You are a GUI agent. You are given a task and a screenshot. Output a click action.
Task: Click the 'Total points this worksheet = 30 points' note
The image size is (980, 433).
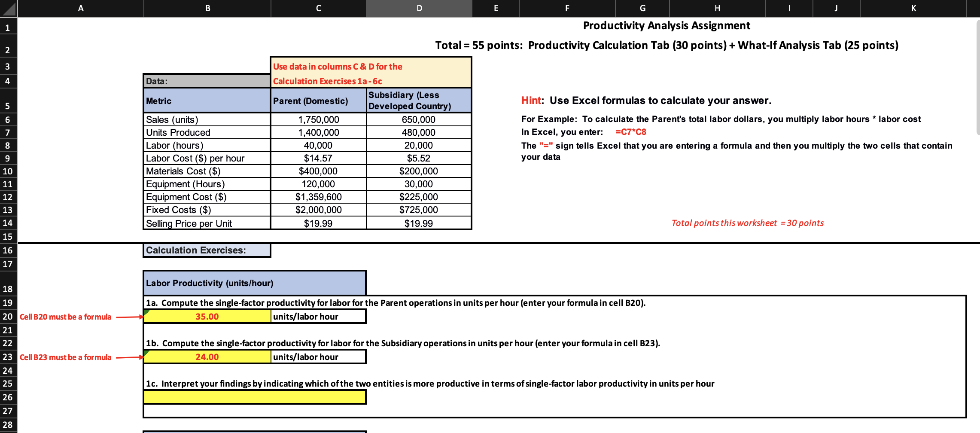tap(748, 223)
